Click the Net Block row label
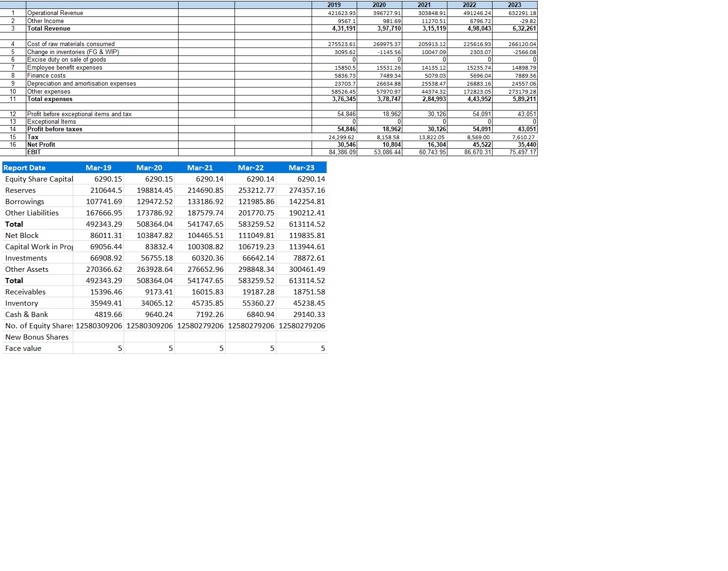The image size is (728, 571). (x=22, y=235)
